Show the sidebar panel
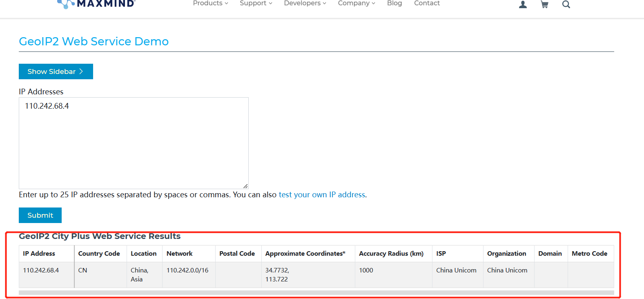The image size is (644, 299). [56, 71]
